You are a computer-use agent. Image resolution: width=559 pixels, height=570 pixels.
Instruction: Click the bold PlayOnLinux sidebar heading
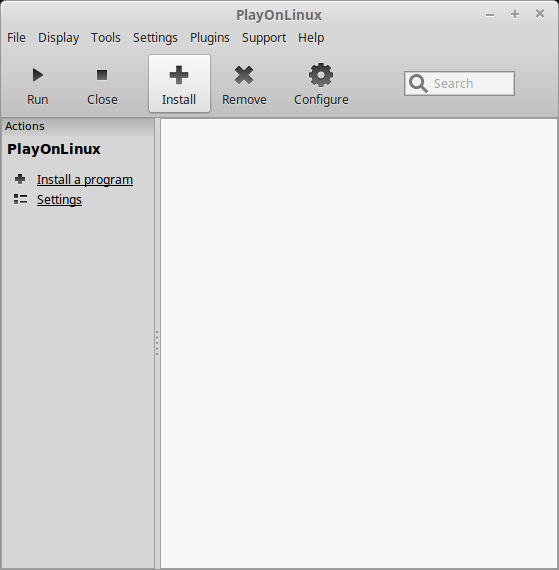(x=54, y=149)
